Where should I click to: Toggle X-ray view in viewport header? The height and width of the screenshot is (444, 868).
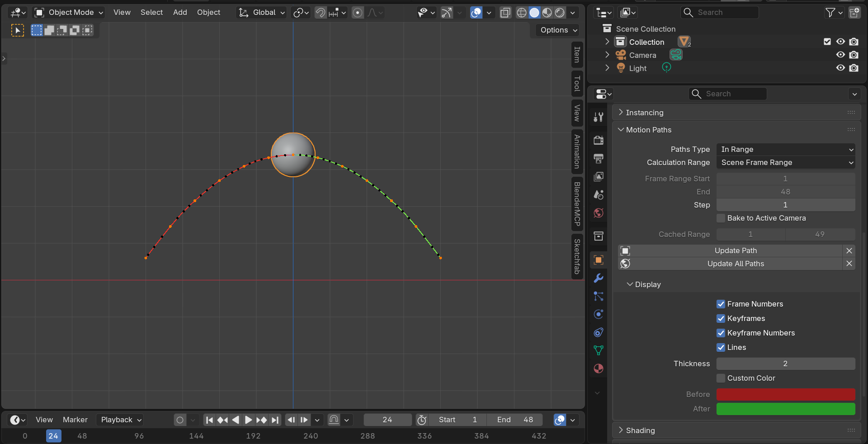(x=505, y=13)
